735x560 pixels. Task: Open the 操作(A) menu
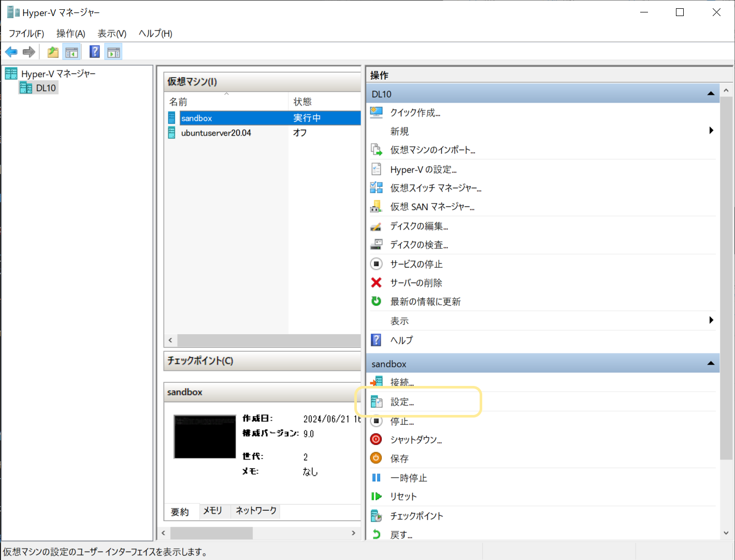[71, 34]
